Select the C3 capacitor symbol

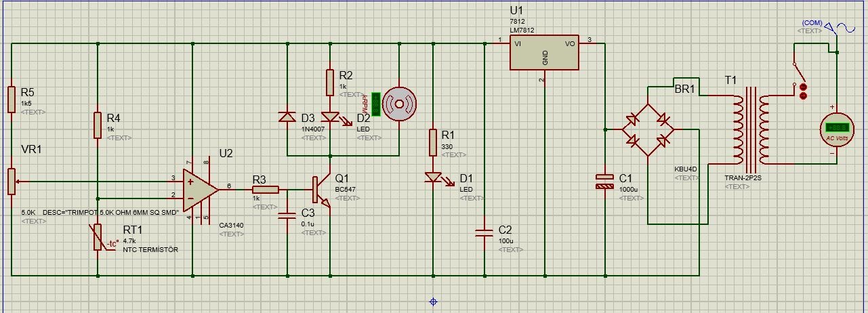(x=287, y=217)
